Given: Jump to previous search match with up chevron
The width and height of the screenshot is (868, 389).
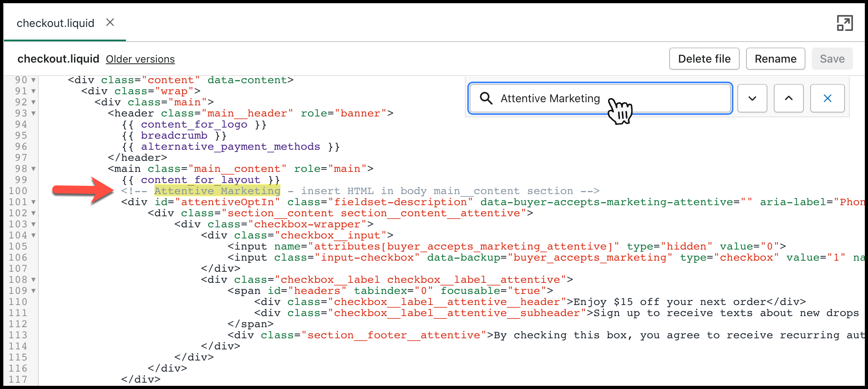Looking at the screenshot, I should 788,98.
